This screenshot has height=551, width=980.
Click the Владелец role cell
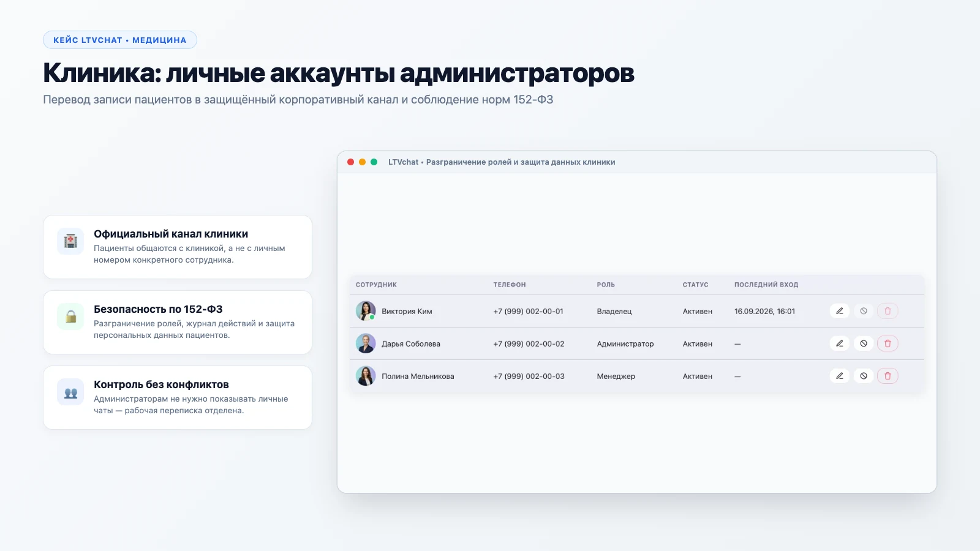coord(614,311)
